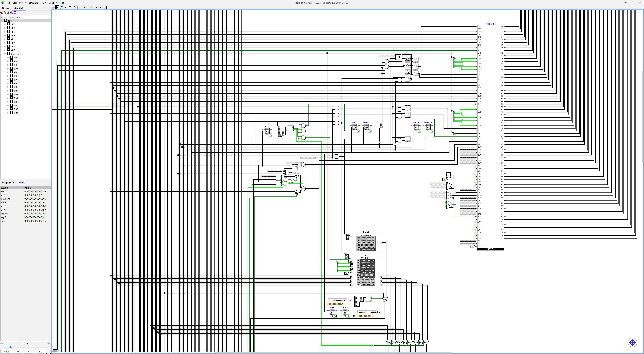This screenshot has width=644, height=354.
Task: Choose the NAND gate tool
Action: tap(96, 8)
